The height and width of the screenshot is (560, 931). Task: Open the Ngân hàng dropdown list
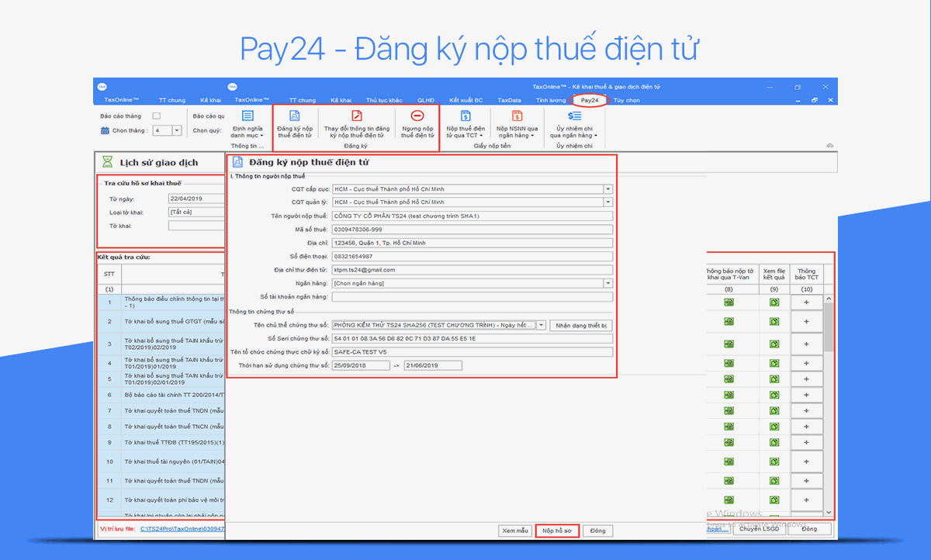[607, 283]
